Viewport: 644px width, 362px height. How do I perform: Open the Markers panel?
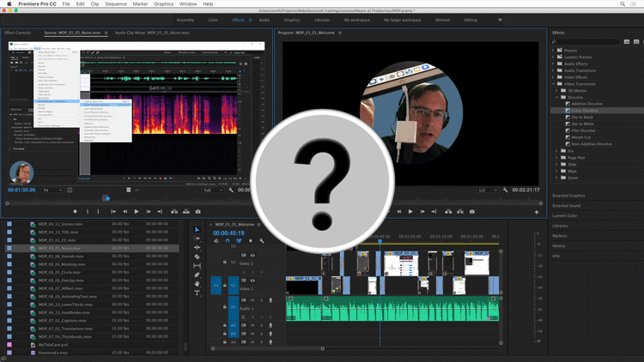(559, 236)
